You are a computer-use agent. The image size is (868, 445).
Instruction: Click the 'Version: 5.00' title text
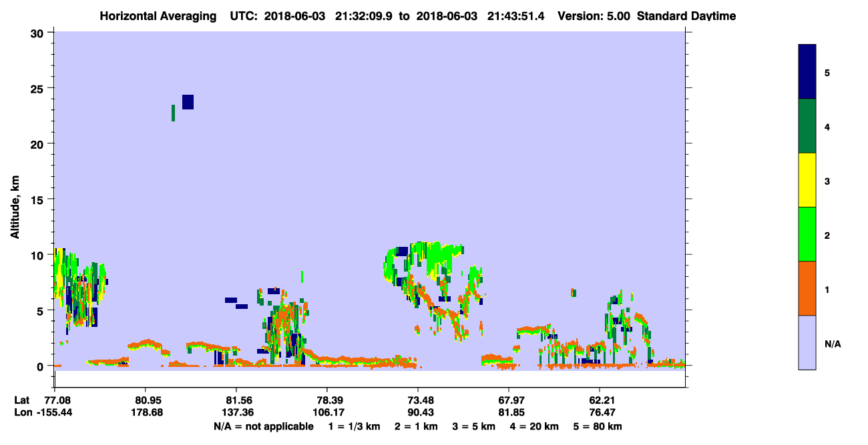[x=593, y=16]
